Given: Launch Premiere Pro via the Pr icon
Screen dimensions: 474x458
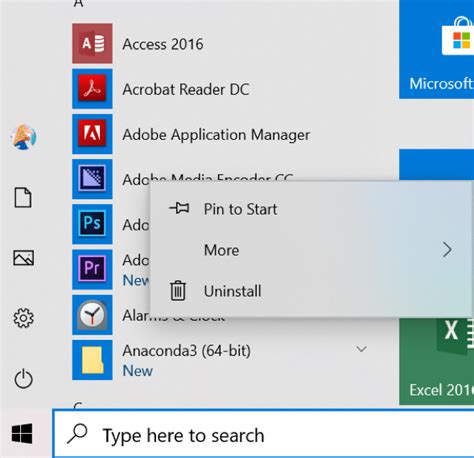Looking at the screenshot, I should (92, 269).
